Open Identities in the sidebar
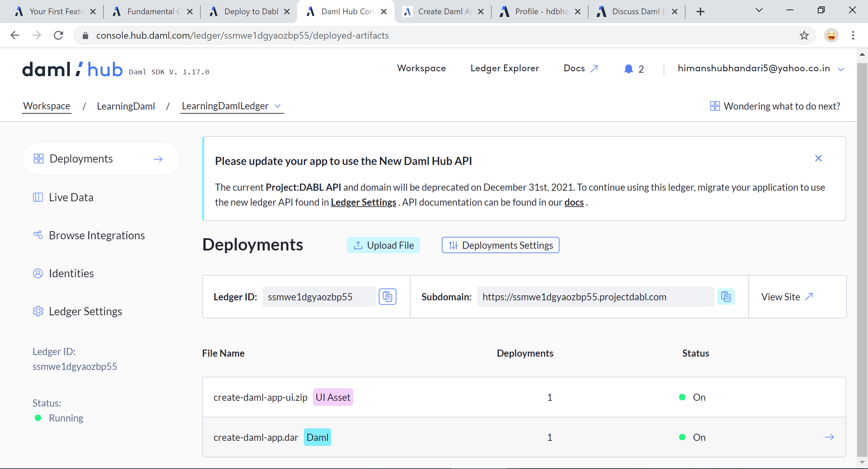 71,273
